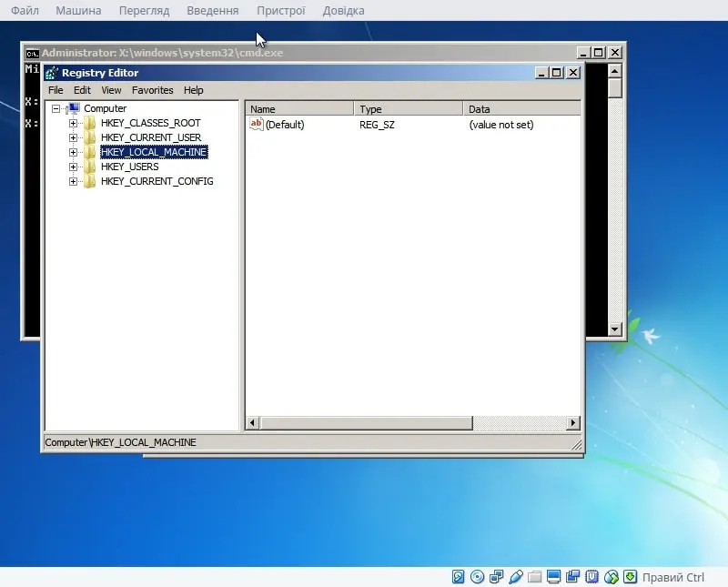Image resolution: width=728 pixels, height=587 pixels.
Task: Open the Пристрої menu in VirtualBox
Action: click(x=281, y=10)
